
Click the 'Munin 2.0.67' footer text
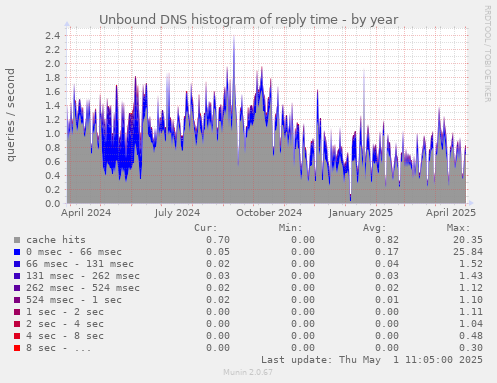click(248, 372)
